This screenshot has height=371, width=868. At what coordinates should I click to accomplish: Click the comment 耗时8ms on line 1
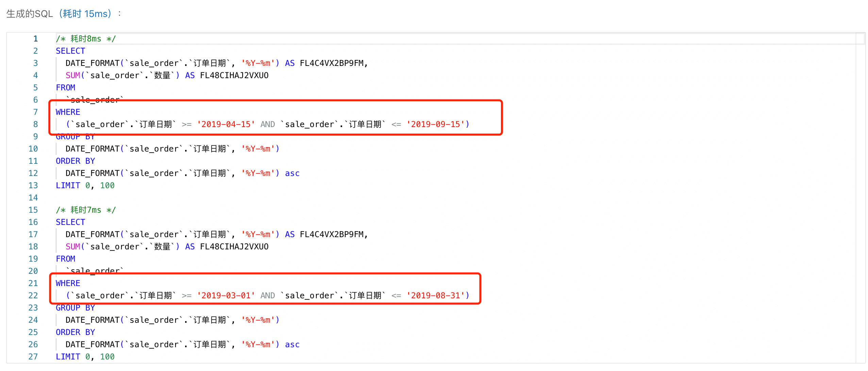[x=86, y=39]
